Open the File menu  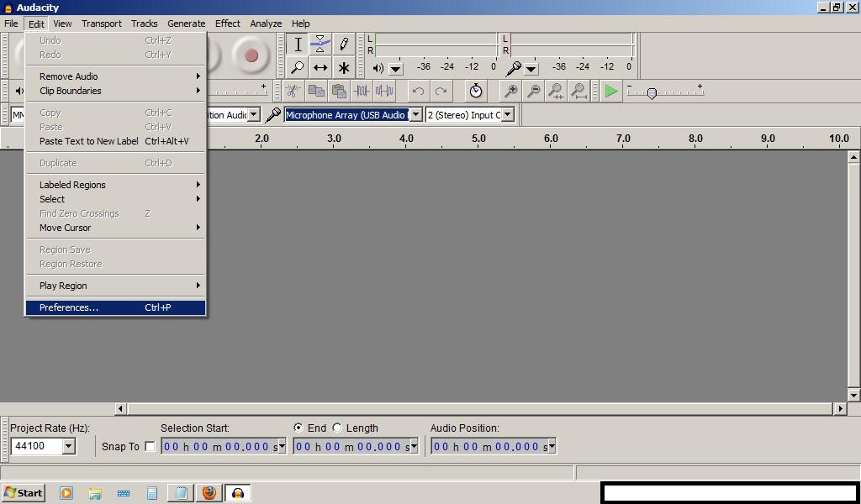click(11, 24)
